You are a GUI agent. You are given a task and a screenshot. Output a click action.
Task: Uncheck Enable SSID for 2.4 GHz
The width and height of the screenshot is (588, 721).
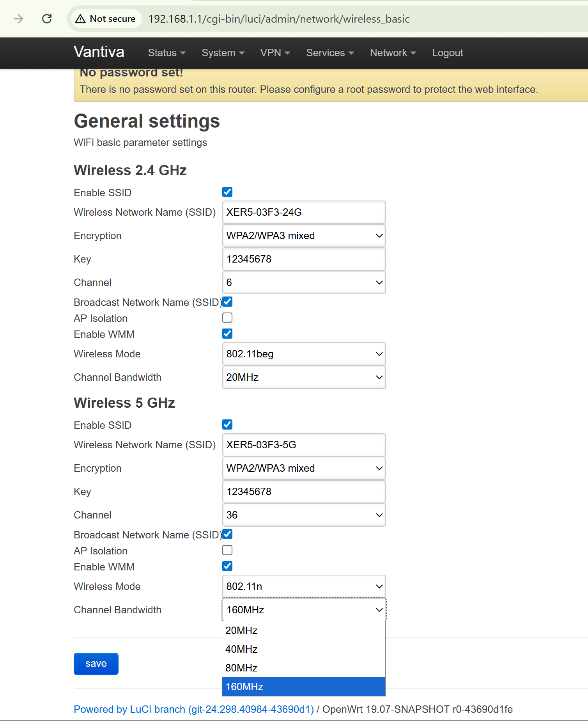pyautogui.click(x=227, y=192)
